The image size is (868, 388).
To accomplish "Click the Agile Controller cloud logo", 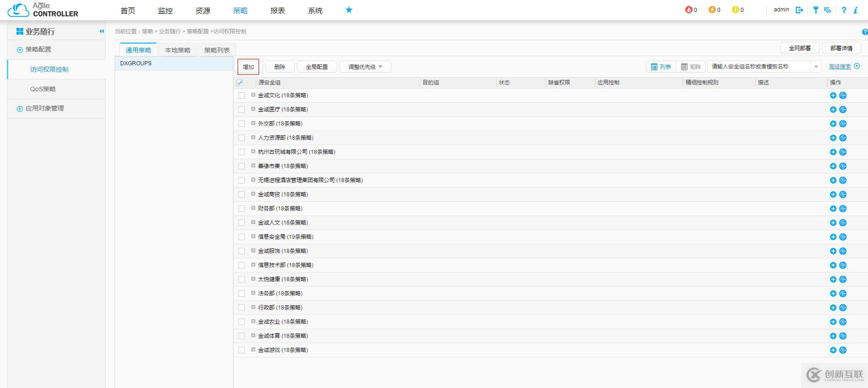I will pyautogui.click(x=18, y=10).
